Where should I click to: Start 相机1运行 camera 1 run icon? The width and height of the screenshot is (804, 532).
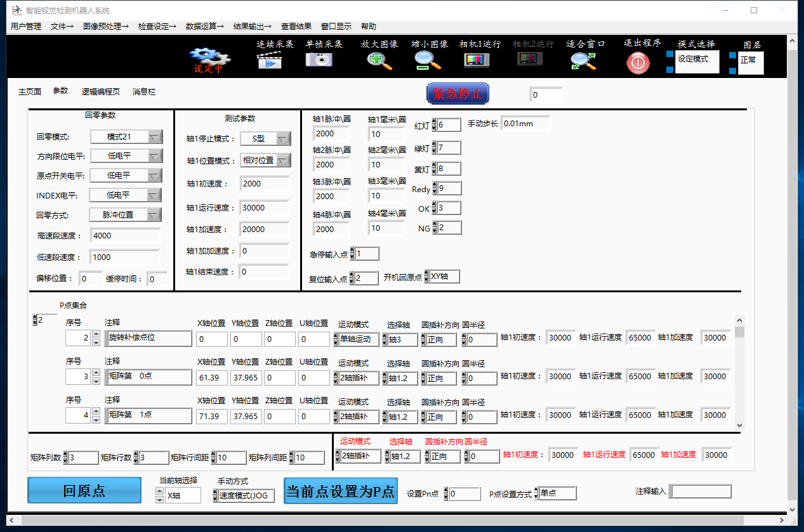coord(477,60)
